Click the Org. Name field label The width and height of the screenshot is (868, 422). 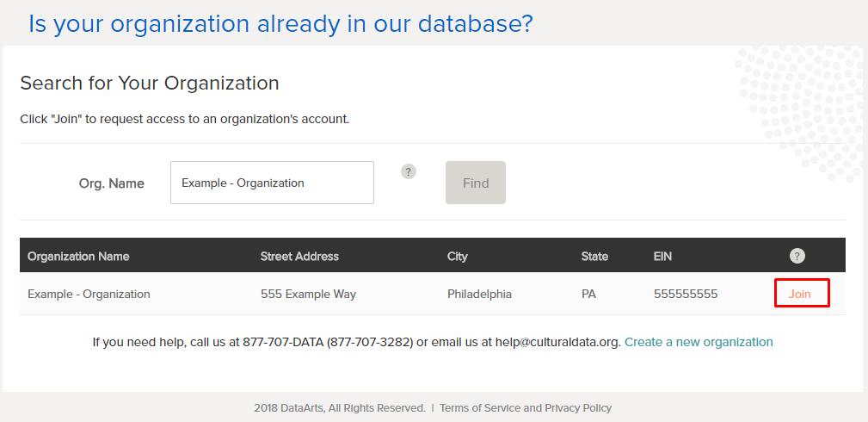click(x=111, y=183)
